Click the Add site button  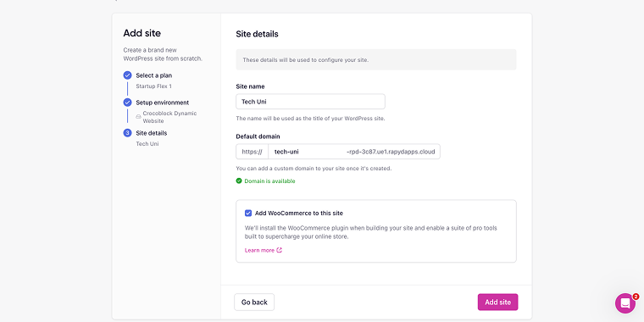pyautogui.click(x=497, y=302)
